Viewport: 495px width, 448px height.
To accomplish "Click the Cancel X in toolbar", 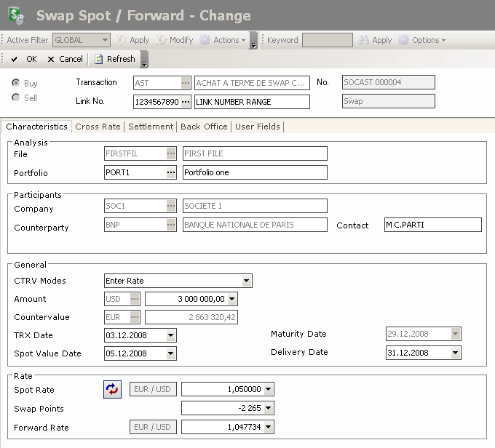I will (51, 59).
